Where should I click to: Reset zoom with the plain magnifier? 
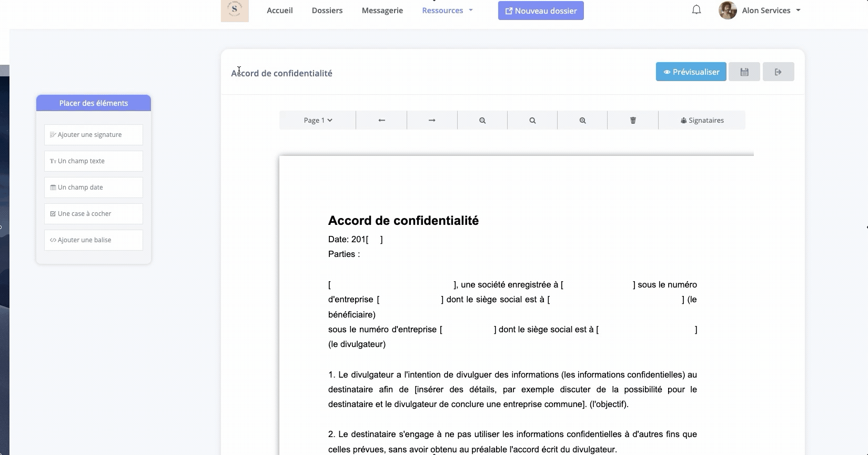pyautogui.click(x=532, y=120)
